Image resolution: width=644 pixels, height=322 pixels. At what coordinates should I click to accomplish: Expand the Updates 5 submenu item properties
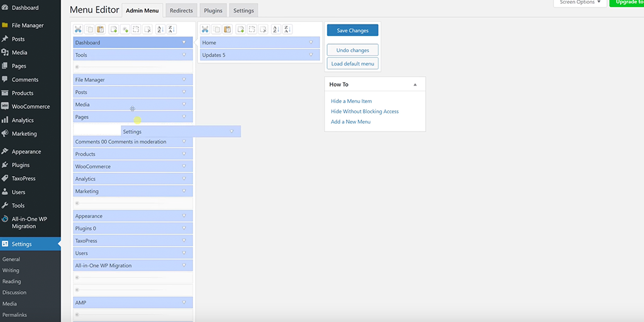[x=311, y=55]
